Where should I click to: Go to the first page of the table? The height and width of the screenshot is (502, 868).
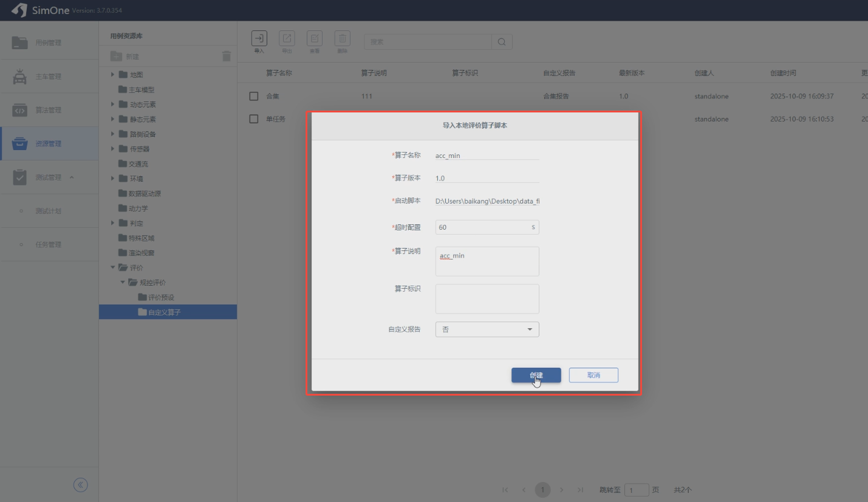pos(505,490)
